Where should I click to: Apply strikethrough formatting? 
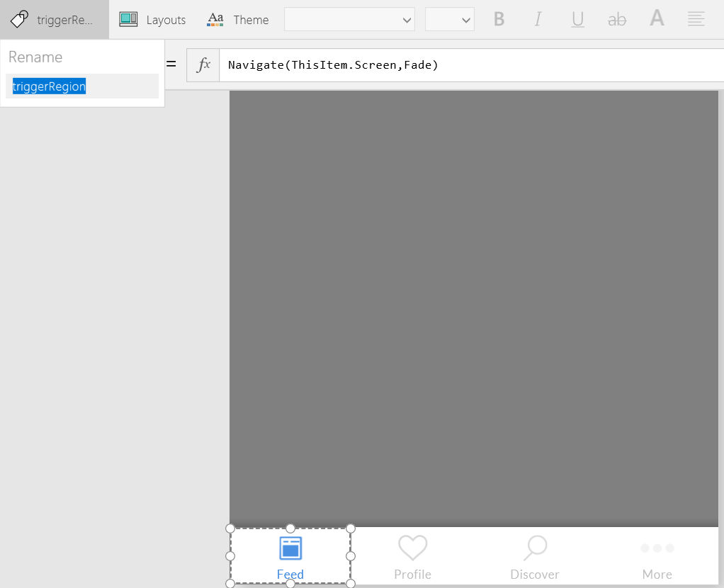[x=617, y=20]
